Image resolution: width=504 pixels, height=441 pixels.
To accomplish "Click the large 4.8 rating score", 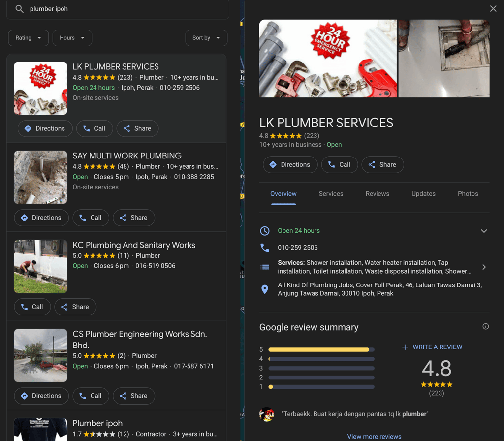I will tap(437, 368).
